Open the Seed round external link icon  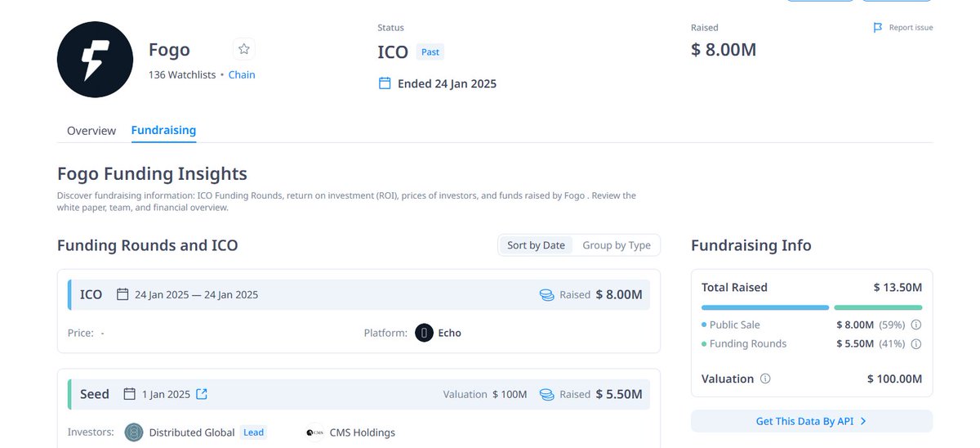[202, 394]
